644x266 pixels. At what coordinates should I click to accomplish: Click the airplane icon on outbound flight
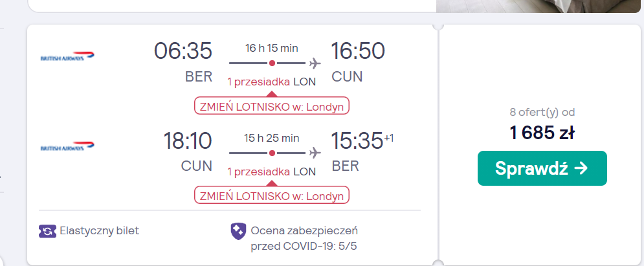click(x=315, y=63)
